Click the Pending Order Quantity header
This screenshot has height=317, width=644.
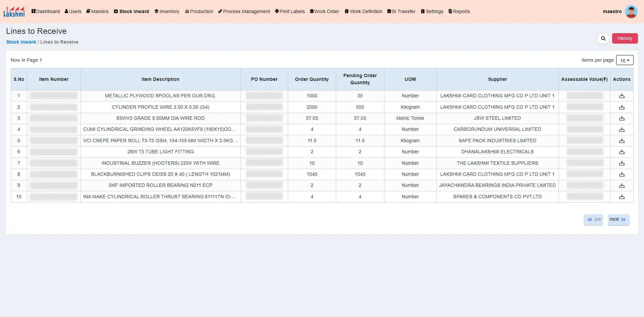click(360, 79)
